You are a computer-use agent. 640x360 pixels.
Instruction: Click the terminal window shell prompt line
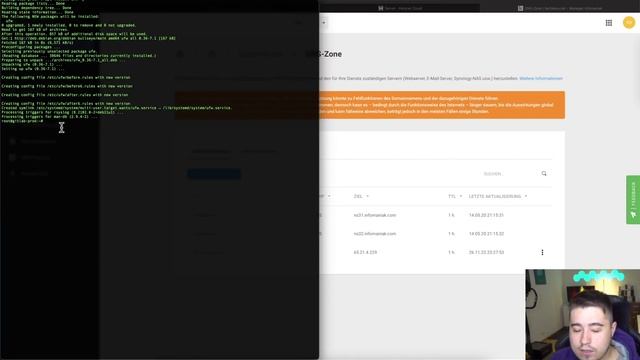point(22,121)
